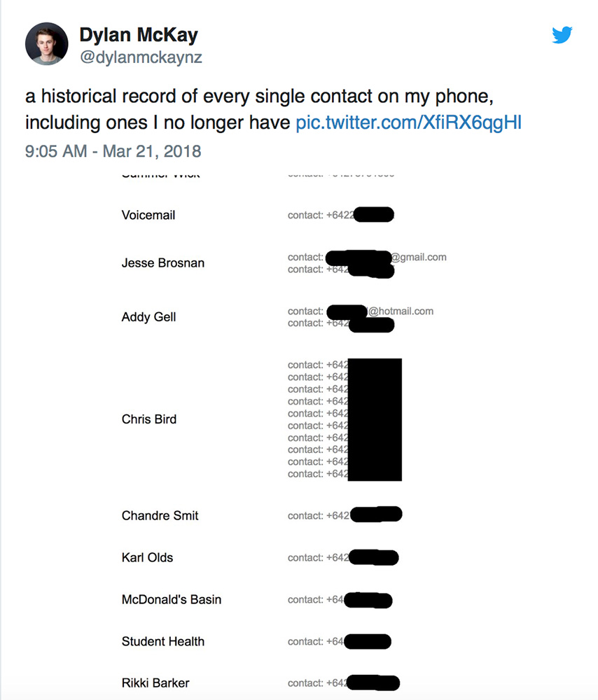Click the McDonald's Basin contact entry
The width and height of the screenshot is (598, 700).
(172, 600)
